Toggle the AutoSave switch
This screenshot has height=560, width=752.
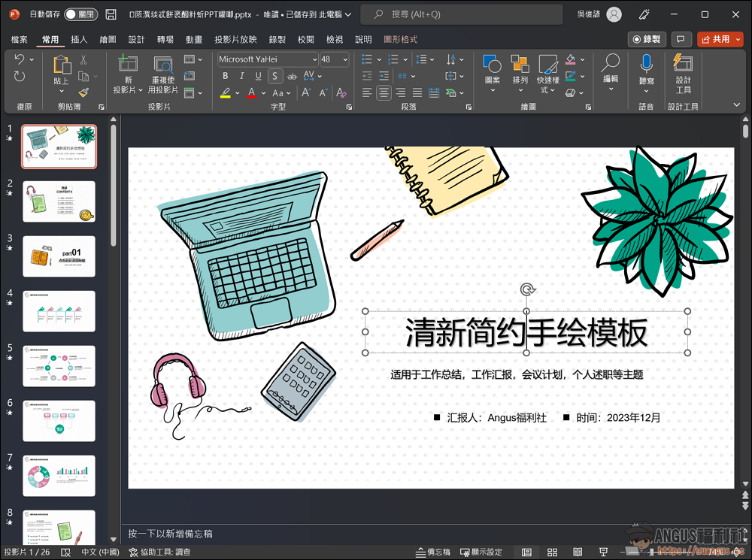tap(80, 14)
